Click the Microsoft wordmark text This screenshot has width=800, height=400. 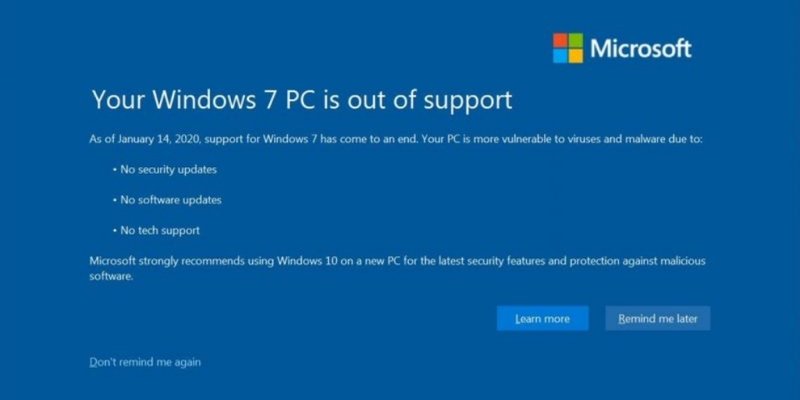[x=641, y=48]
